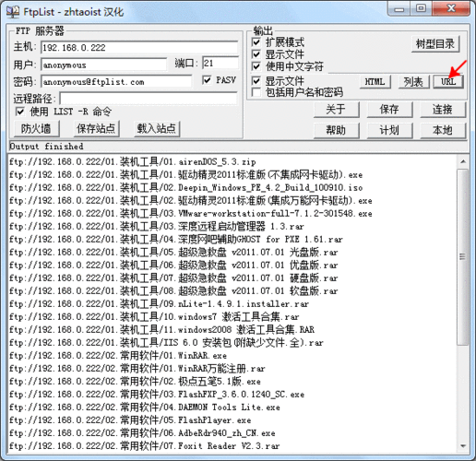Click the 载入站点 button
476x461 pixels.
[157, 128]
